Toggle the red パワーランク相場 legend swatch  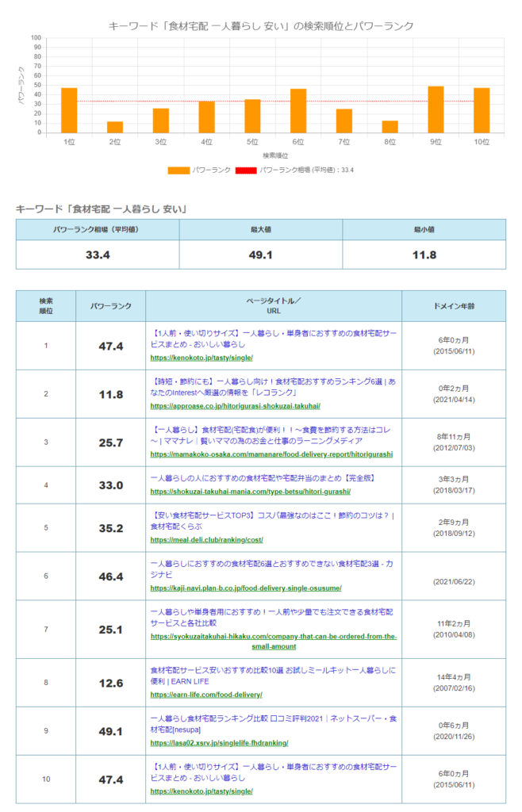point(246,170)
